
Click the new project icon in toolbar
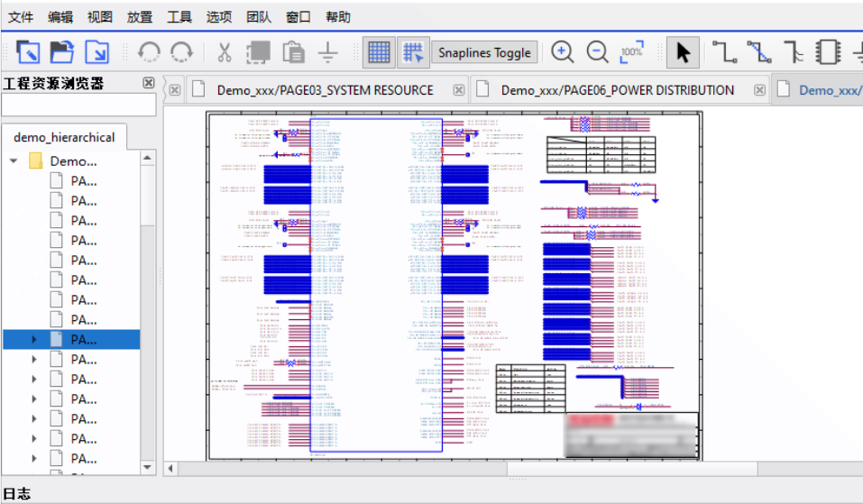[x=28, y=52]
